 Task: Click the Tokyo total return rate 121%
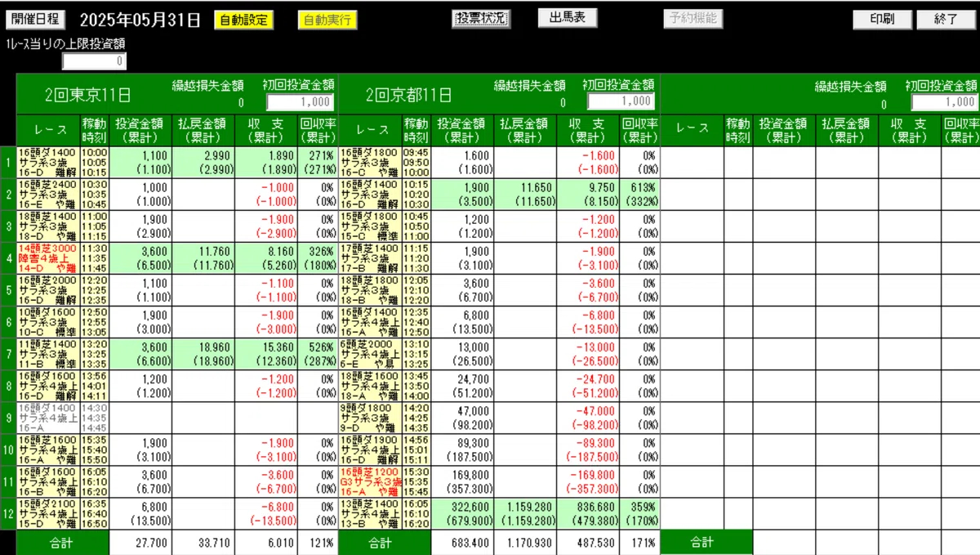click(x=323, y=543)
